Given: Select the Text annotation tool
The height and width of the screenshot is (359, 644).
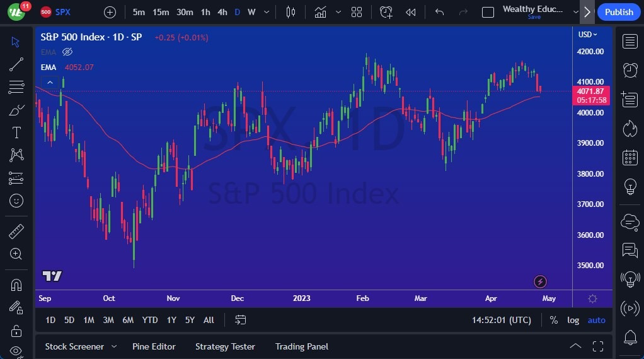Looking at the screenshot, I should point(16,132).
